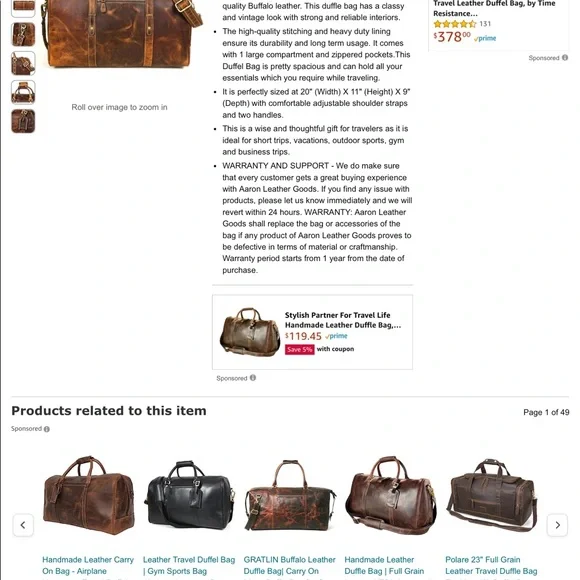The height and width of the screenshot is (580, 580).
Task: Open Handmade Leather Carry On Bag link
Action: point(88,565)
